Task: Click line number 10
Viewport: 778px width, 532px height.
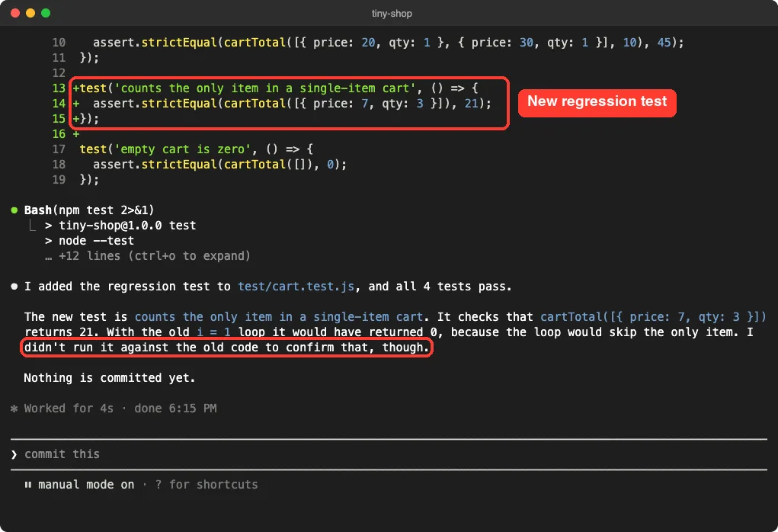Action: [x=59, y=43]
